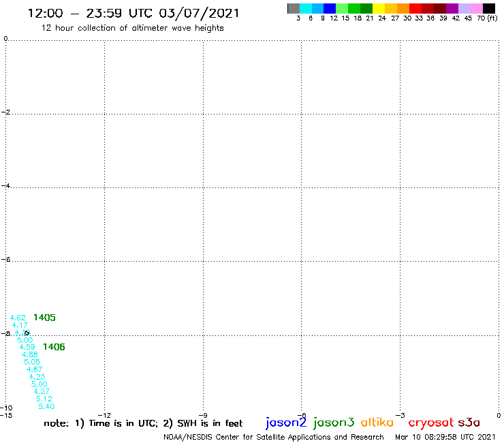Click the 5.00 value directly below 4.23
504x443 pixels.
click(40, 384)
